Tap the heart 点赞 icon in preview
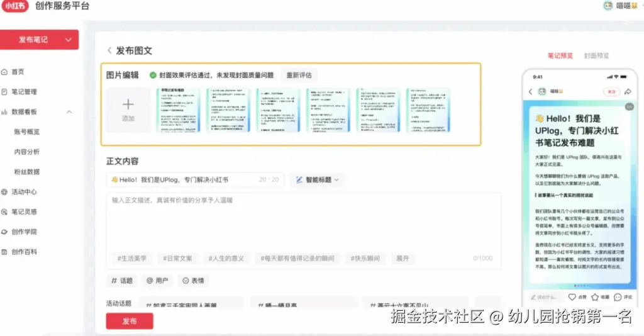The height and width of the screenshot is (336, 644). click(x=572, y=296)
